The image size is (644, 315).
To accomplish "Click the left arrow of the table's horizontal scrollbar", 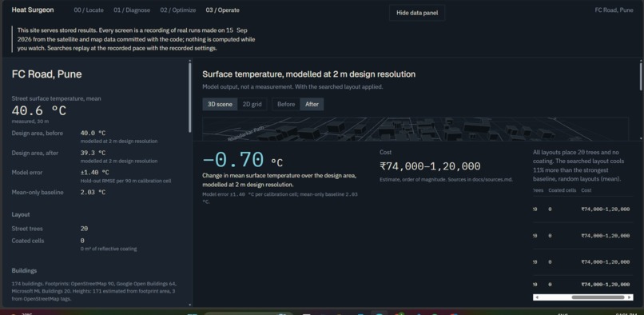I will coord(537,297).
